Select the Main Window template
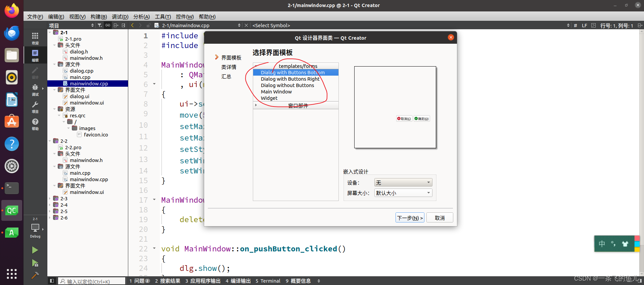 coord(276,92)
